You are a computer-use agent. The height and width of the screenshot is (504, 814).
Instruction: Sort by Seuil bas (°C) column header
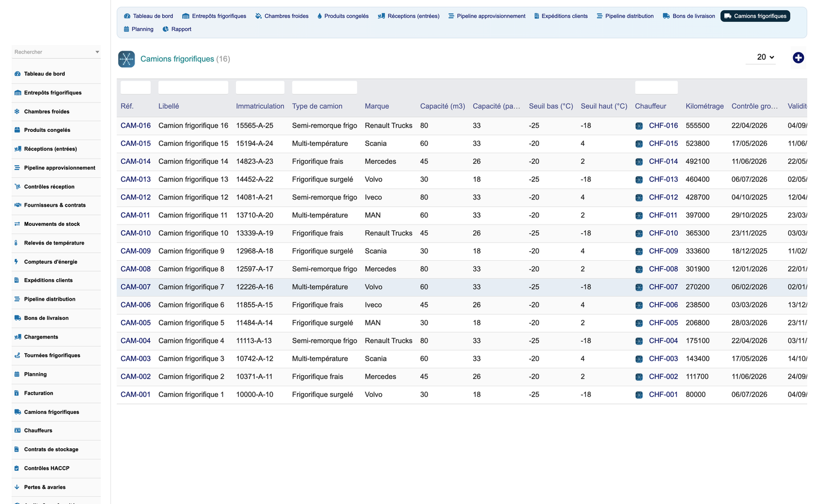(x=551, y=106)
